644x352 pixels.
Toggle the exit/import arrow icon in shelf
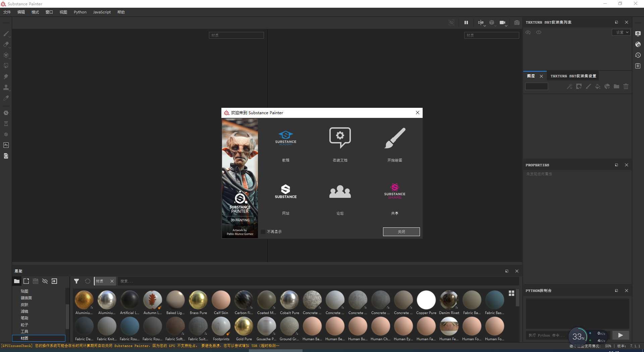pos(54,281)
